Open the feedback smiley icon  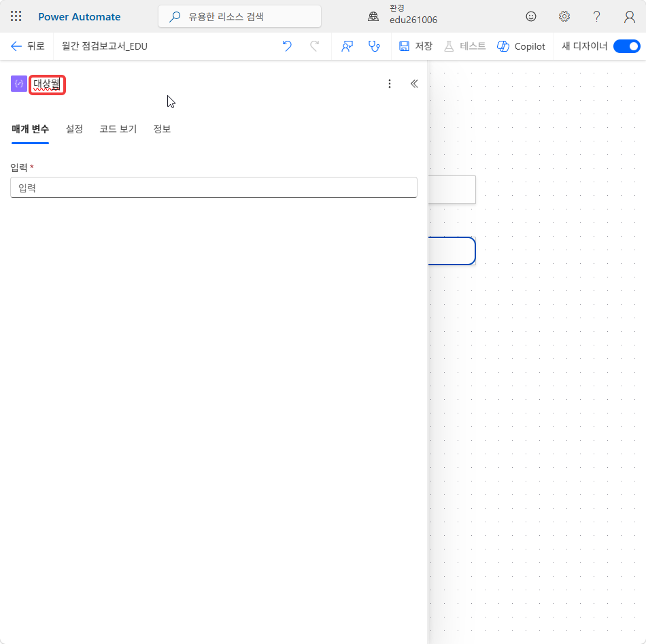pyautogui.click(x=531, y=16)
